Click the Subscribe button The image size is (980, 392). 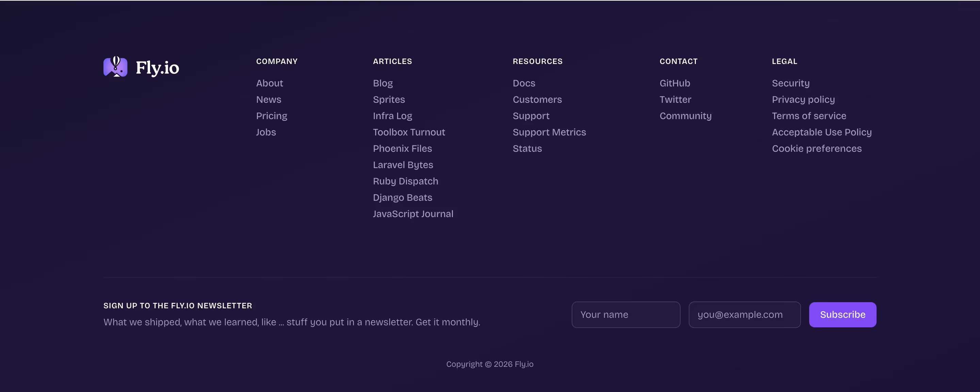click(x=843, y=315)
